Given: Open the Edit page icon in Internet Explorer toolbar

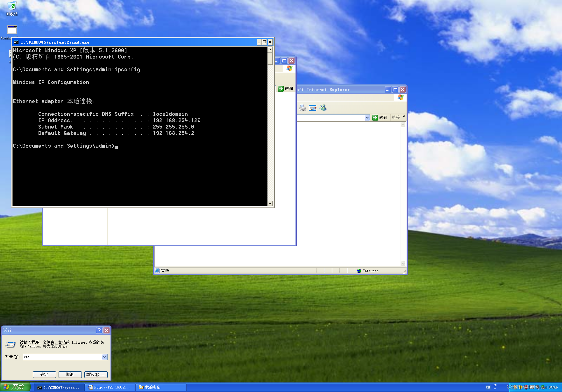Looking at the screenshot, I should pos(313,108).
